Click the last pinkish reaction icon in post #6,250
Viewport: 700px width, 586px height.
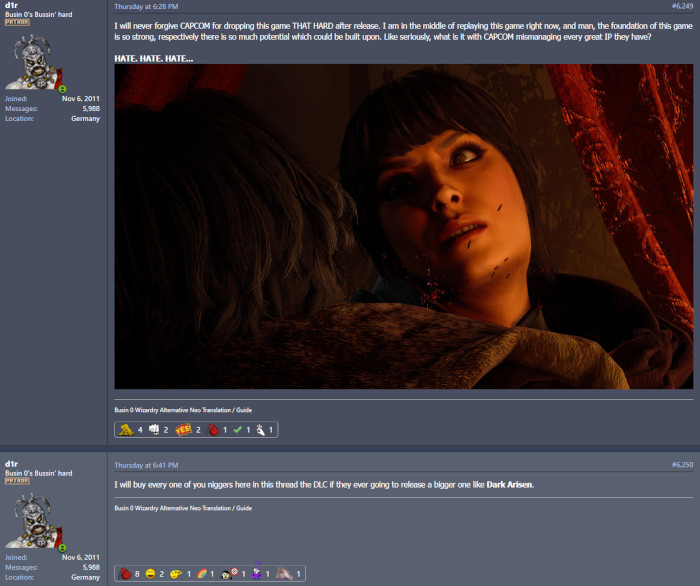pyautogui.click(x=284, y=574)
